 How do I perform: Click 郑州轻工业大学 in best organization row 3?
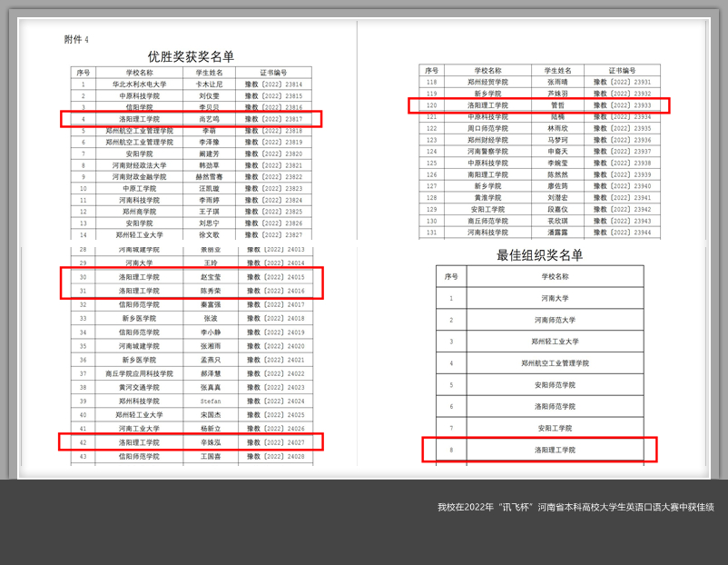554,342
